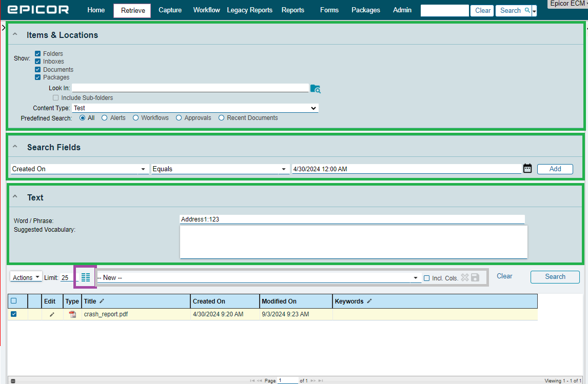Click the grid icon in the bottom-left footer

(13, 381)
